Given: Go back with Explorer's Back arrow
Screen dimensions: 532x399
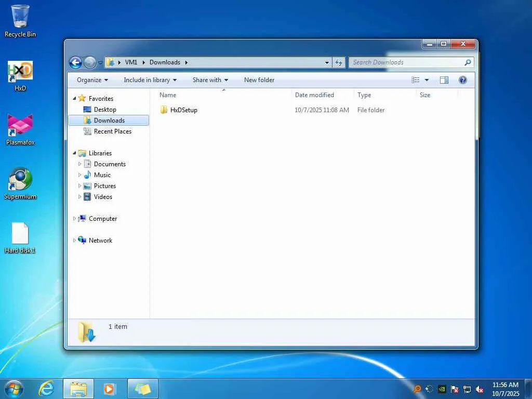Looking at the screenshot, I should tap(75, 62).
